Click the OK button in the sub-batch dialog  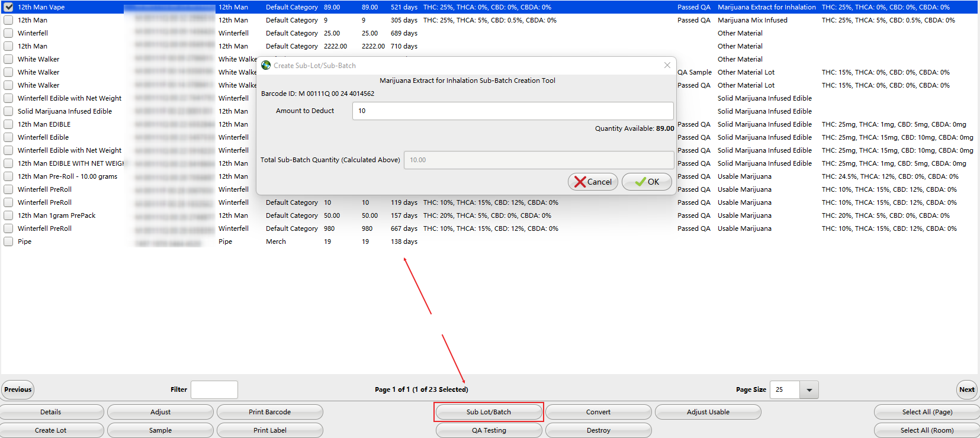(x=647, y=182)
